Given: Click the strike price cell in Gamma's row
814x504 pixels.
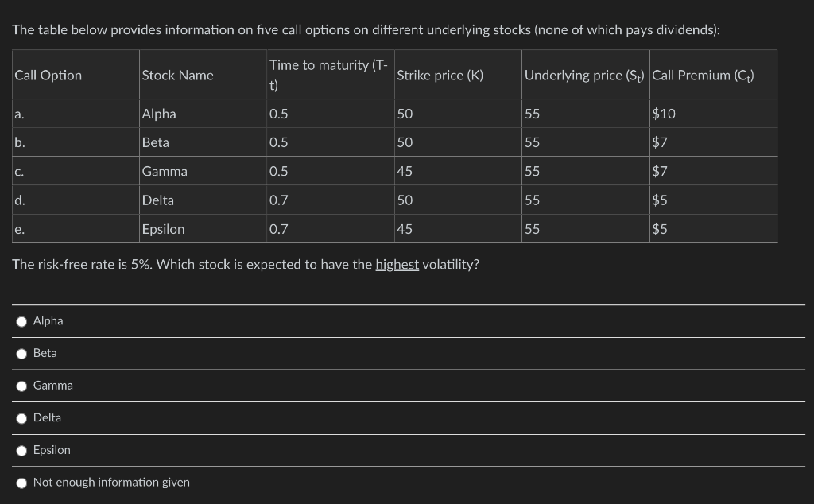Looking at the screenshot, I should tap(405, 171).
